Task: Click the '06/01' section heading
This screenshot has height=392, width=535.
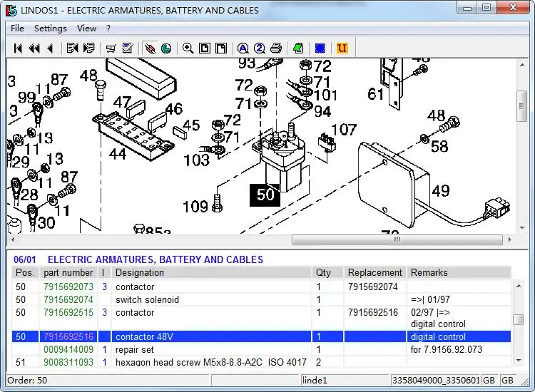Action: (x=24, y=259)
